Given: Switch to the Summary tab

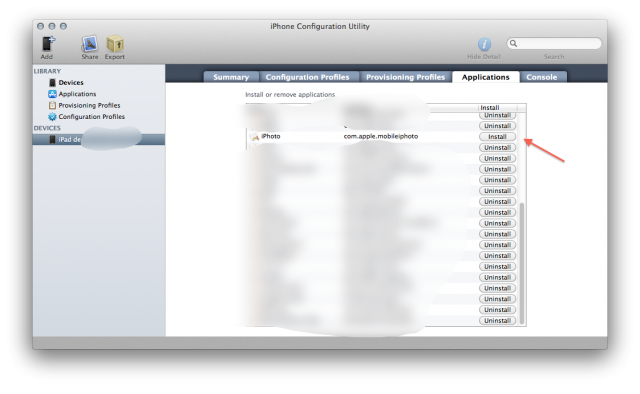Looking at the screenshot, I should pyautogui.click(x=231, y=77).
